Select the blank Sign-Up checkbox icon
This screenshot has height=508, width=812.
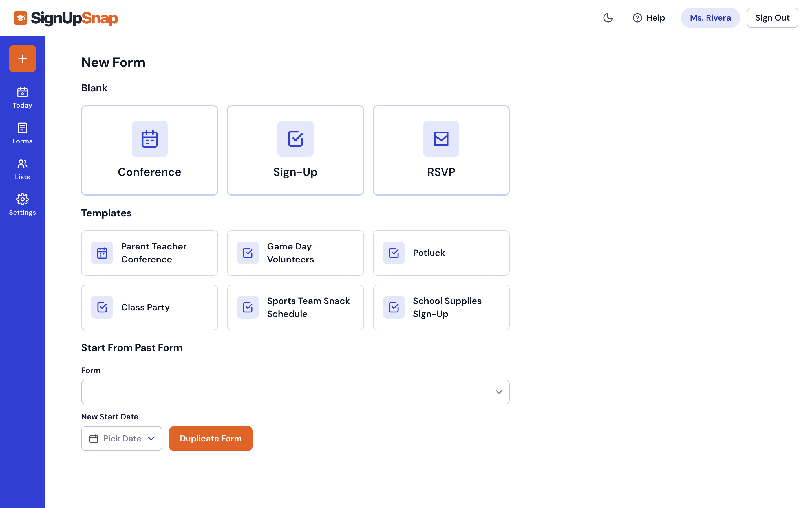click(x=295, y=139)
